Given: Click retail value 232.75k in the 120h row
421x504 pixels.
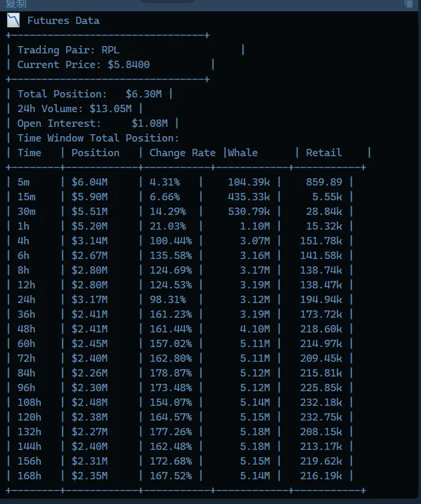Looking at the screenshot, I should [321, 417].
